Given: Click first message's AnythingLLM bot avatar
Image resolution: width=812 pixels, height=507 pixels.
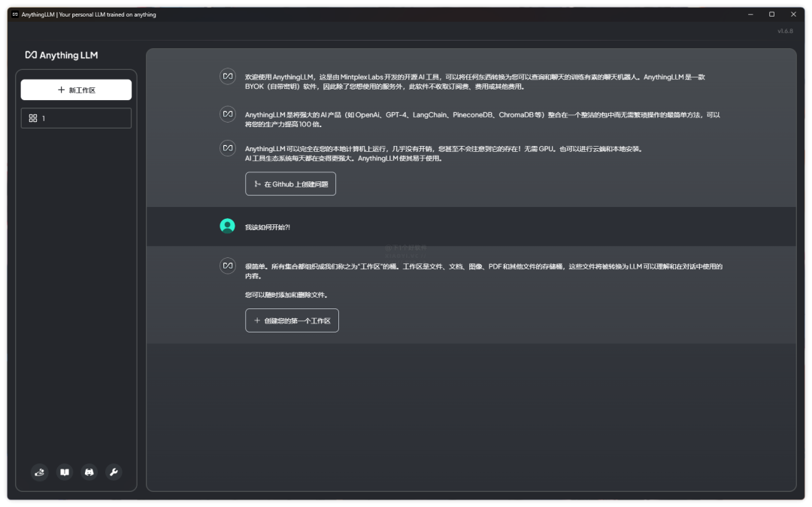Looking at the screenshot, I should (x=227, y=76).
